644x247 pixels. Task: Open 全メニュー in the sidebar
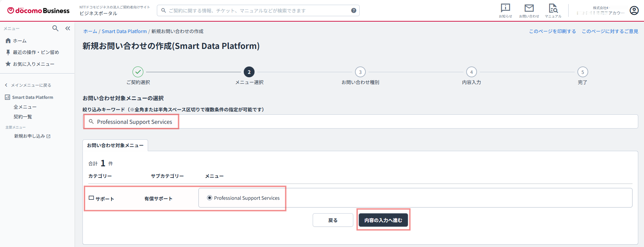click(25, 107)
